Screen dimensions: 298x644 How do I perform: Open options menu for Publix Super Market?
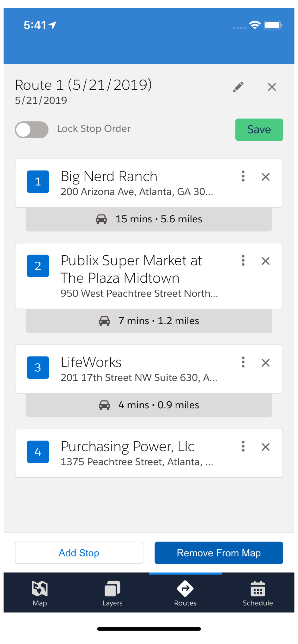(243, 260)
